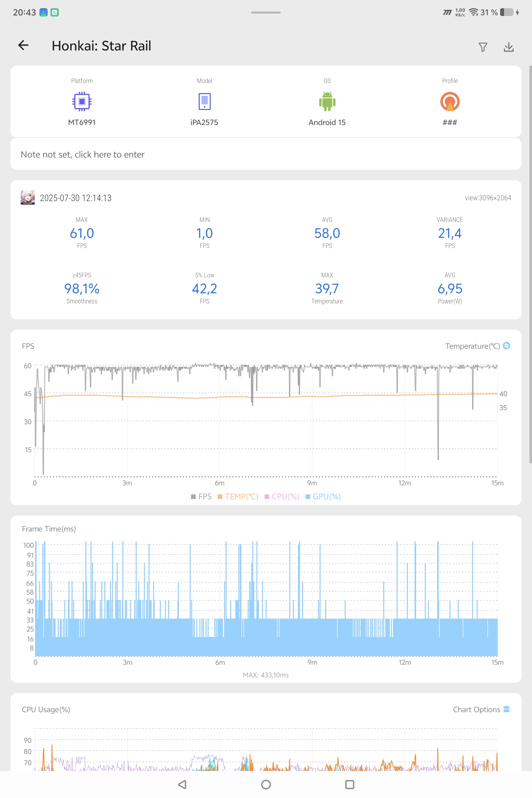Tap the iPA2575 tablet model icon

point(205,102)
